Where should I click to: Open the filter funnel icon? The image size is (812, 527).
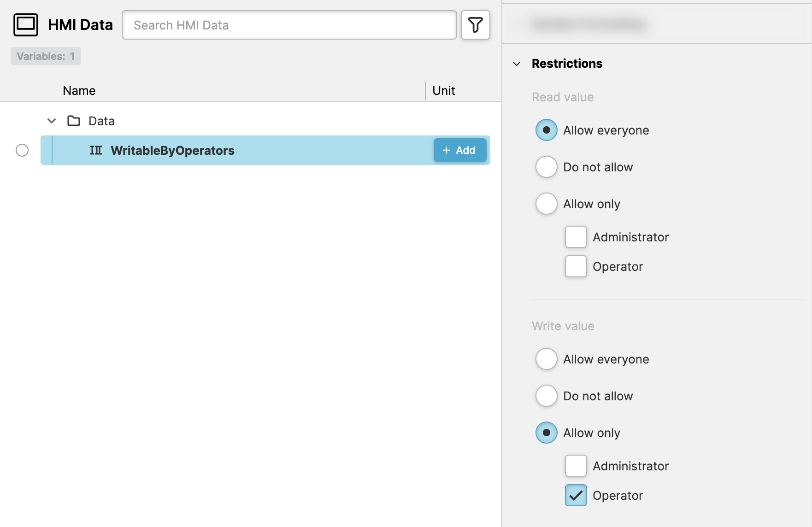pos(475,25)
